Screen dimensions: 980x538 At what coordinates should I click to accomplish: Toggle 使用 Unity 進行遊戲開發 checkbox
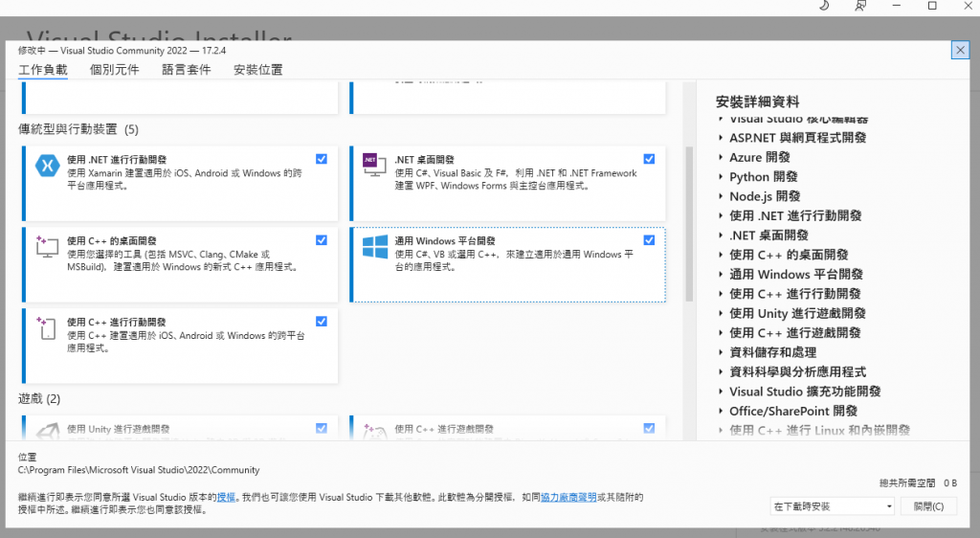click(322, 429)
